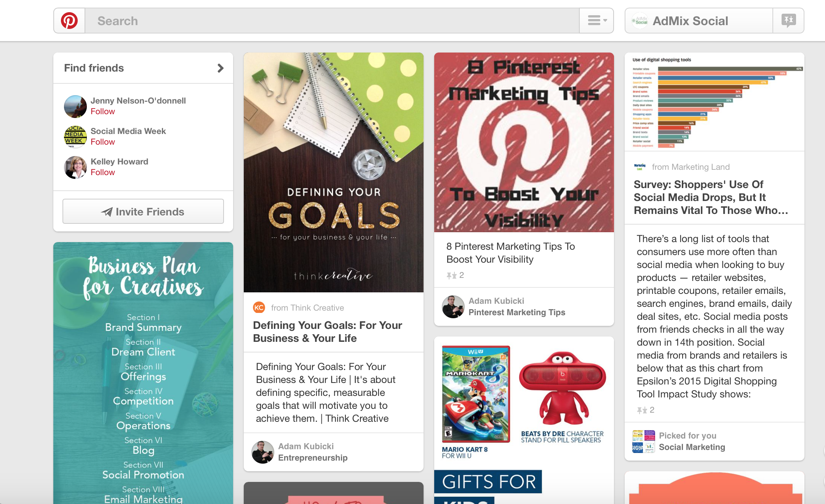Viewport: 825px width, 504px height.
Task: Expand Find friends with the chevron arrow
Action: (x=221, y=68)
